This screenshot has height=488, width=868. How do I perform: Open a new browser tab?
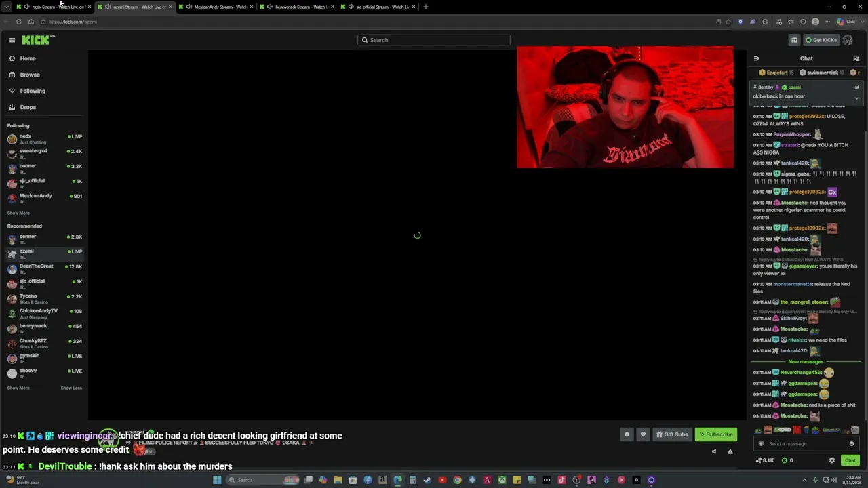(426, 7)
